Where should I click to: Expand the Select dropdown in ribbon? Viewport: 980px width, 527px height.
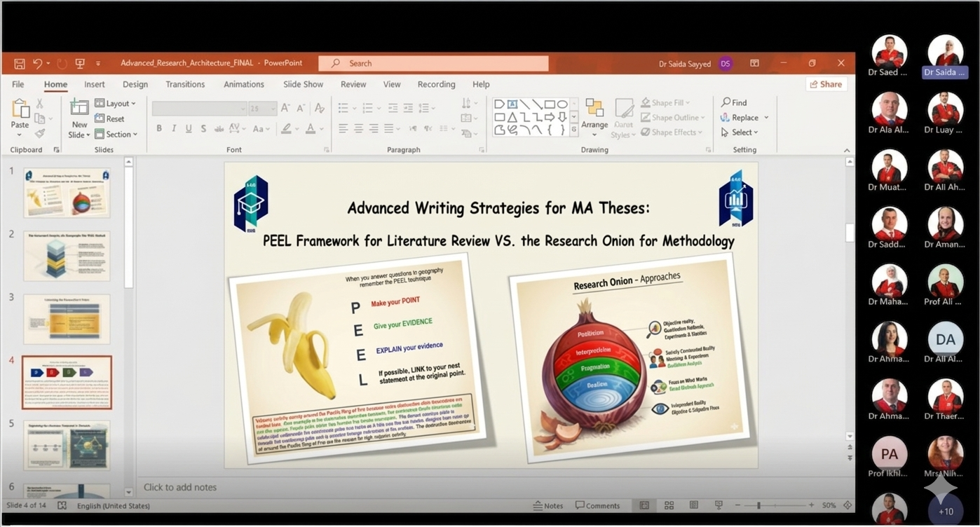[744, 132]
